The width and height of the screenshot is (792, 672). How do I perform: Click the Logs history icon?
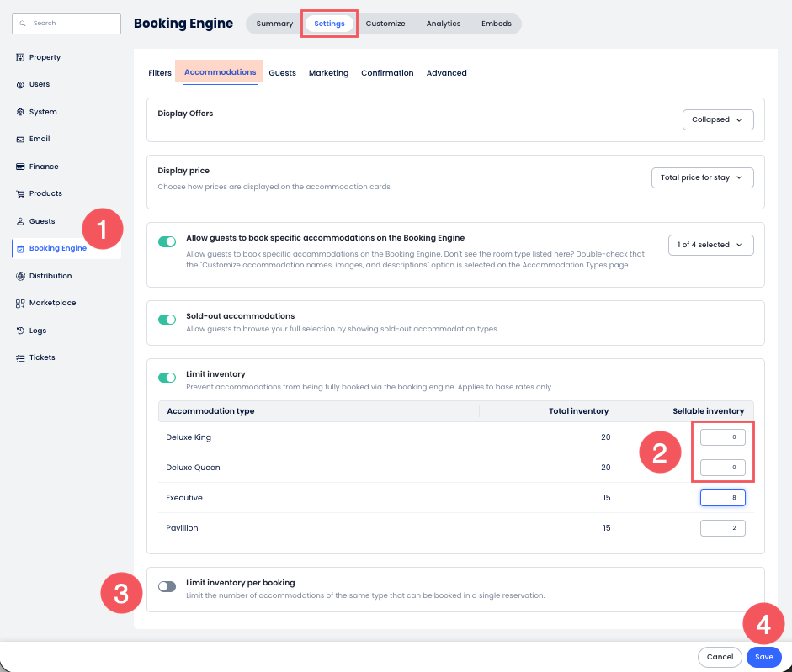(x=20, y=331)
